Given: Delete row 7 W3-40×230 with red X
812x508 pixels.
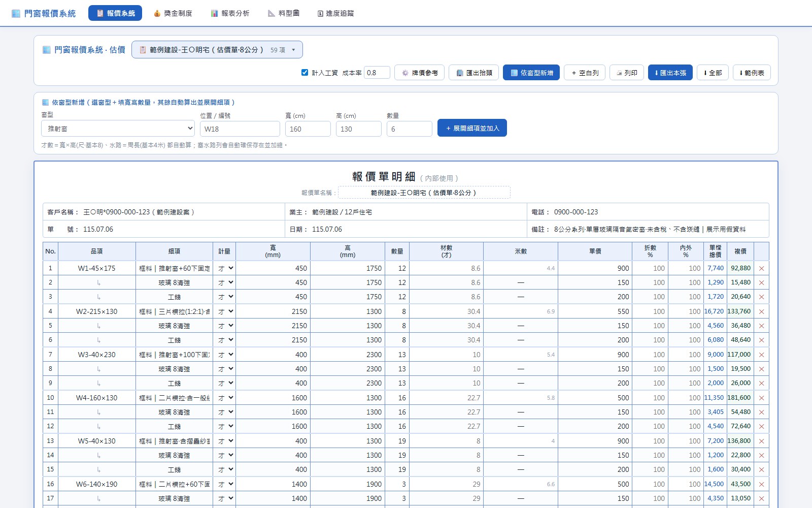Looking at the screenshot, I should pyautogui.click(x=761, y=355).
